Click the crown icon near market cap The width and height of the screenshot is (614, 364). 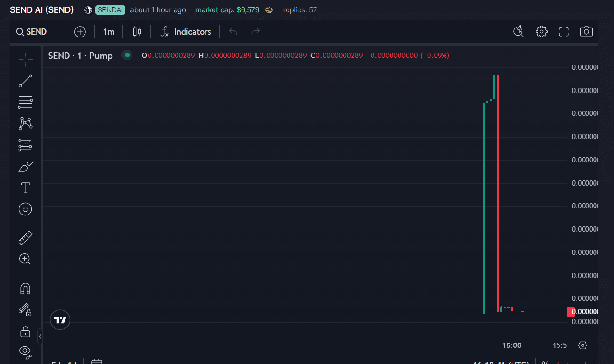coord(269,10)
